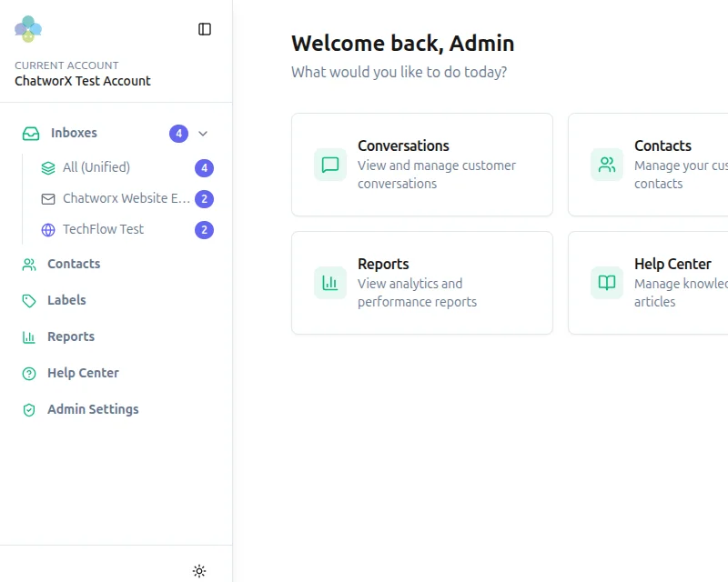
Task: Open Reports from the sidebar
Action: click(116, 336)
